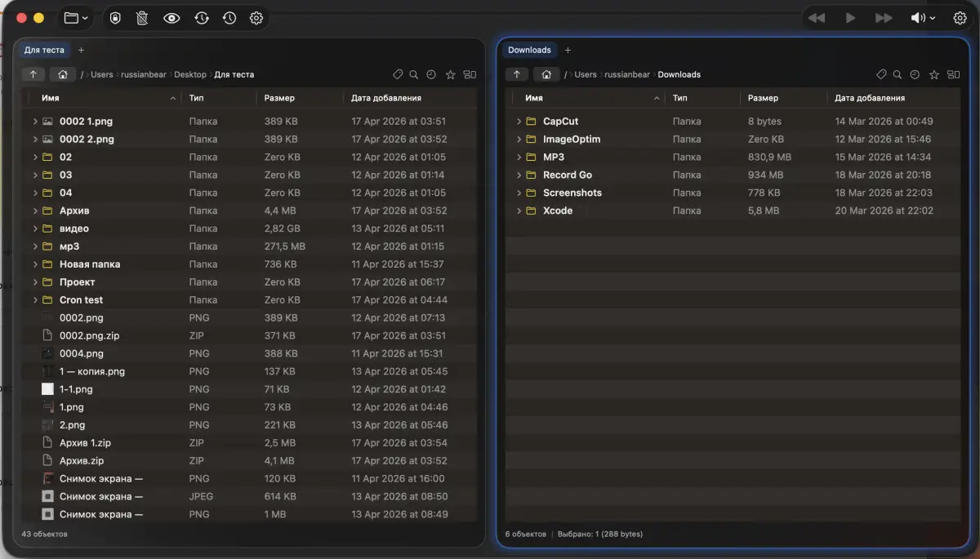Sort Downloads pane by Тип column

click(x=679, y=98)
